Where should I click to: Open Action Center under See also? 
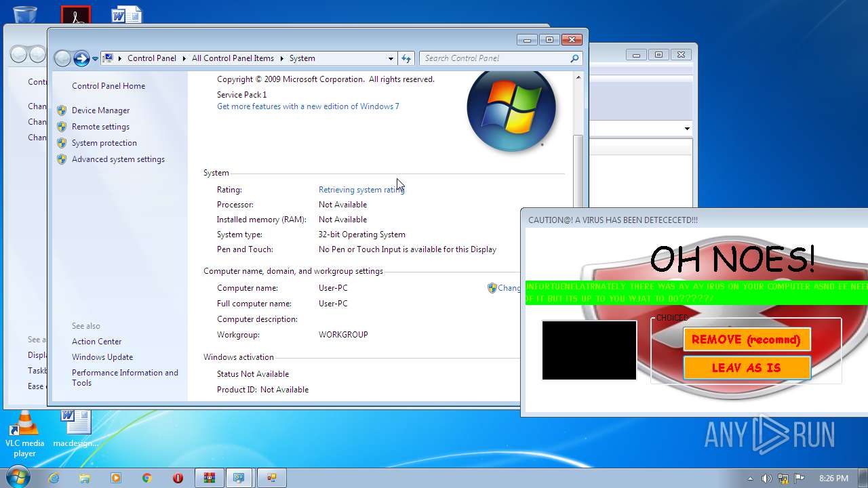click(x=97, y=342)
